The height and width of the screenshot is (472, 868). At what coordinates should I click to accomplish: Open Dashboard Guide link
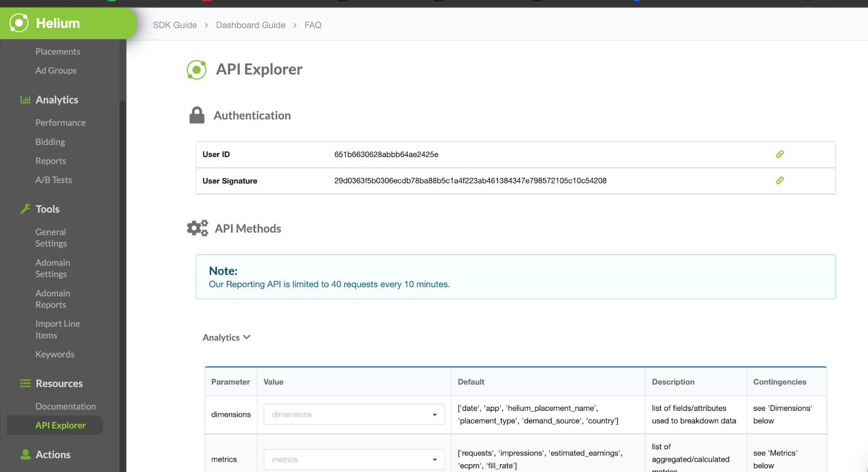251,25
